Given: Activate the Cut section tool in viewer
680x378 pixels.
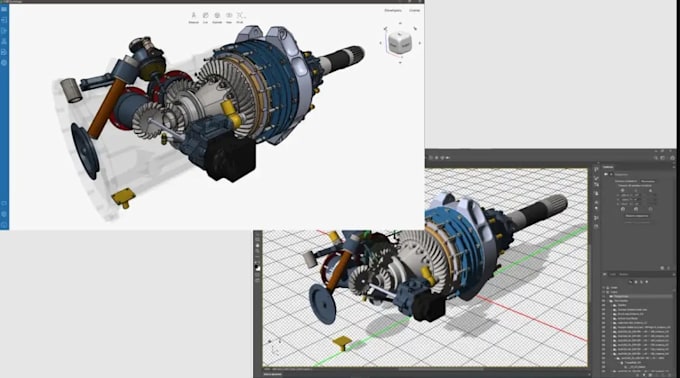Looking at the screenshot, I should point(206,17).
